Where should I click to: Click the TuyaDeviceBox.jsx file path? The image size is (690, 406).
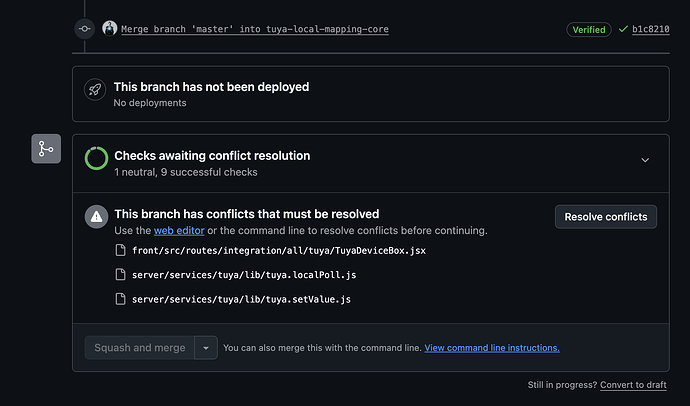click(x=279, y=251)
